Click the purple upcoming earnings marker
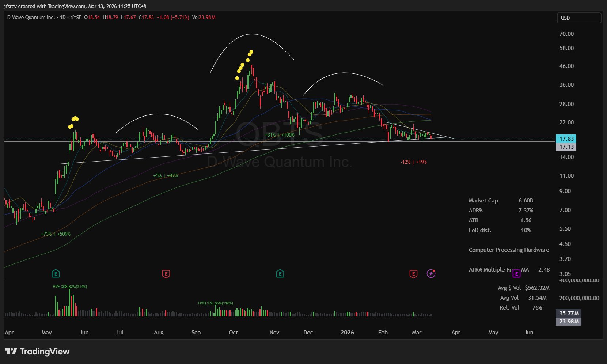 tap(516, 273)
